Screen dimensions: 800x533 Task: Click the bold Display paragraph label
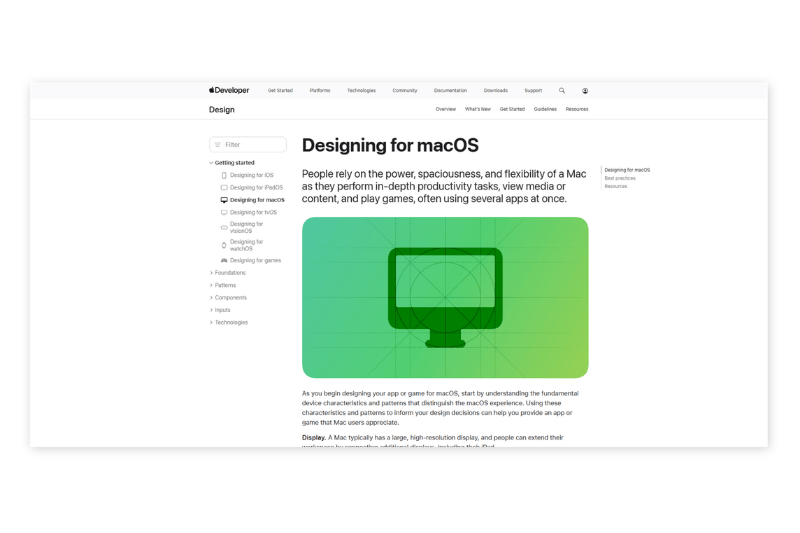coord(314,438)
